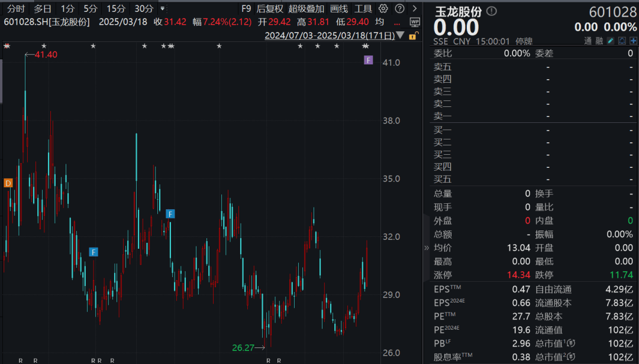Click the stock code 601028 in the quote panel header
639x364 pixels.
(x=613, y=12)
